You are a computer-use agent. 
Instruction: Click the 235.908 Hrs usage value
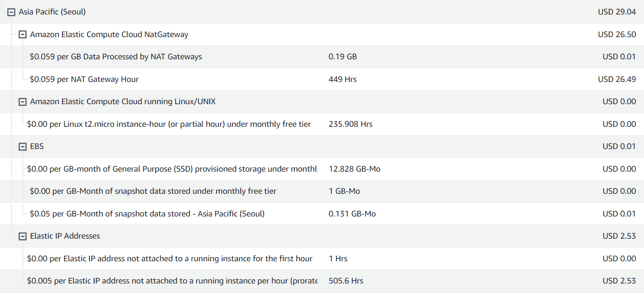click(x=350, y=124)
